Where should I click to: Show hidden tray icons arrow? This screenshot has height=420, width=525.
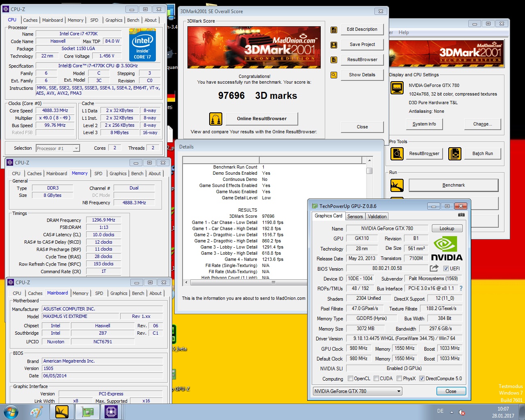452,412
